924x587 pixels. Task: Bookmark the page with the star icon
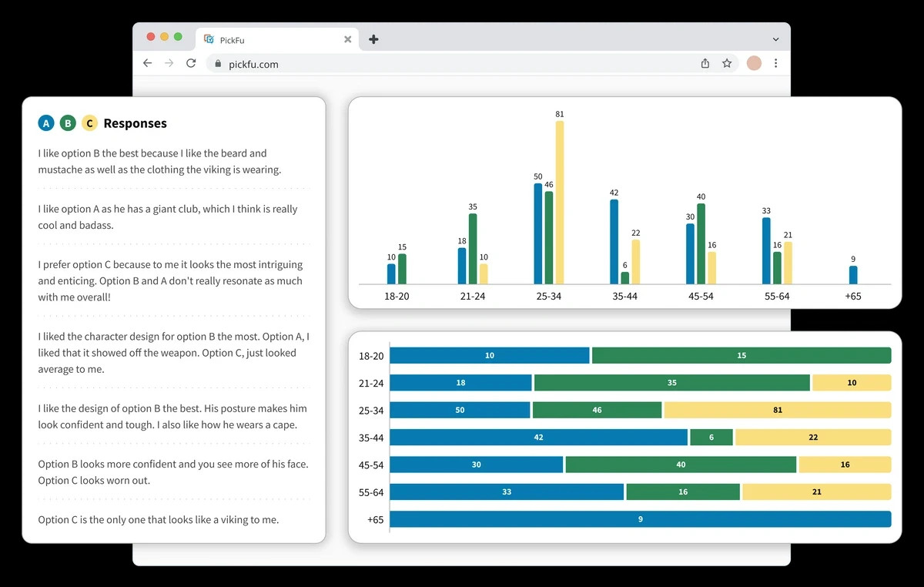[727, 64]
